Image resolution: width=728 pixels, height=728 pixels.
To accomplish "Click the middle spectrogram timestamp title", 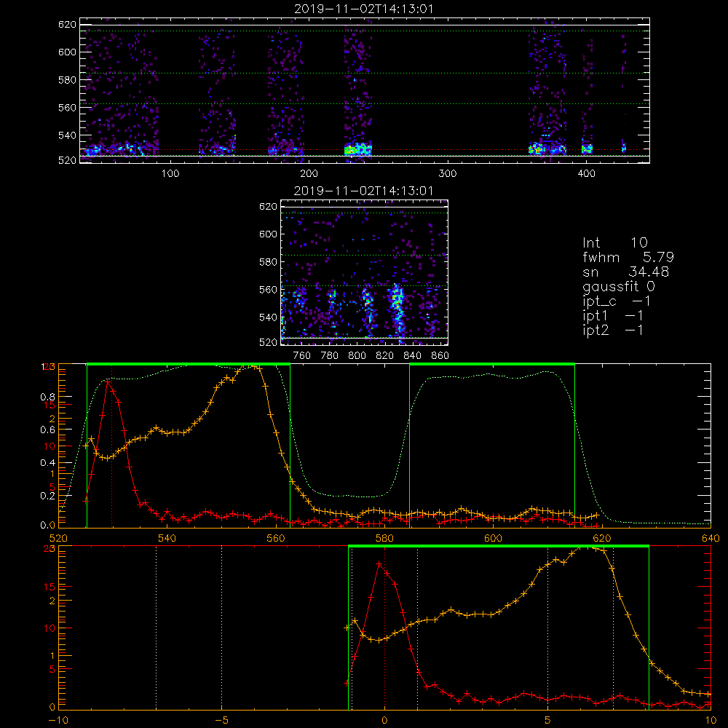I will tap(363, 191).
